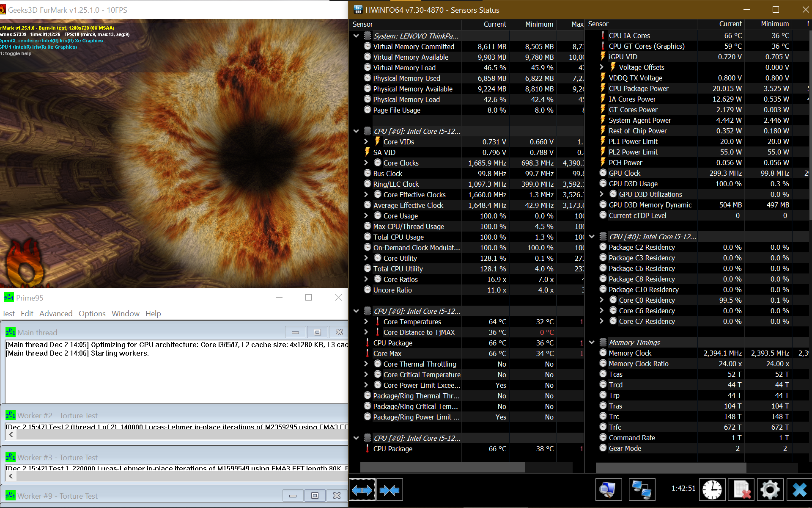Expand the Voltage Offsets row
Screen dimensions: 812x508
point(602,67)
